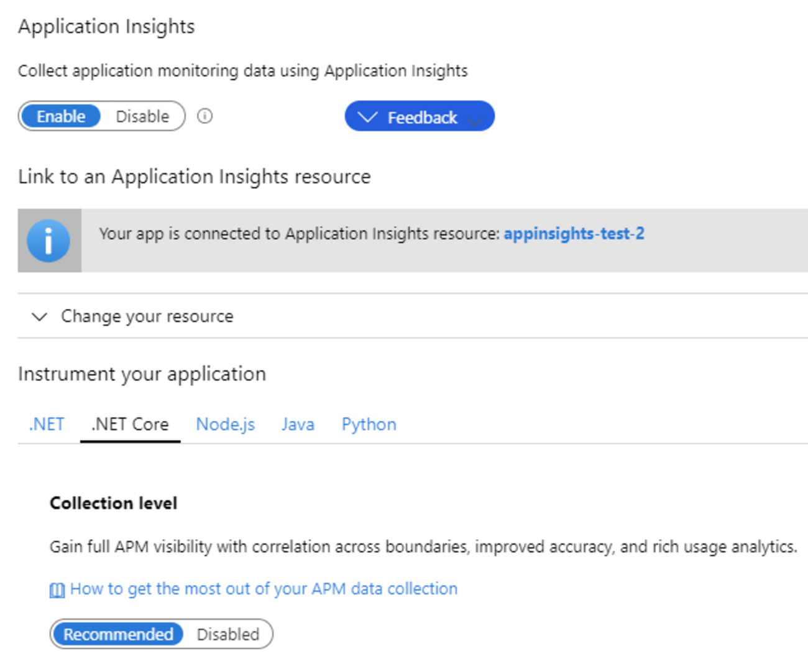Expand the Change your resource chevron

pyautogui.click(x=40, y=316)
